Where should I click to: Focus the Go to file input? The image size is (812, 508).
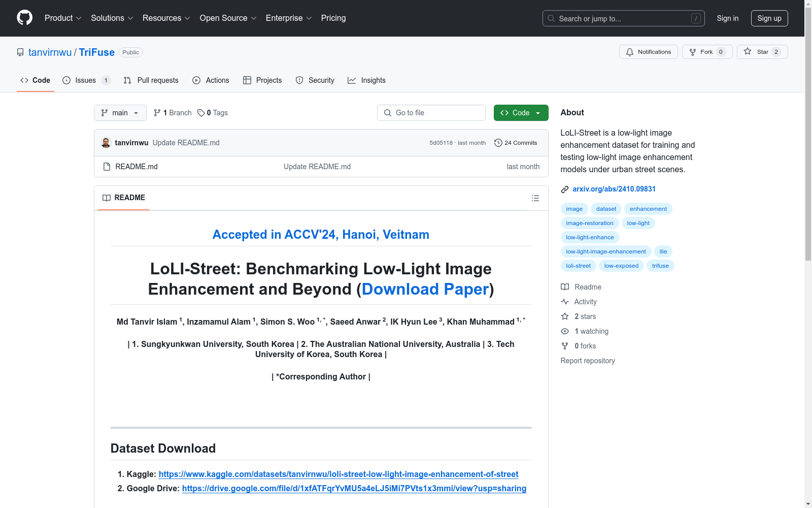pyautogui.click(x=431, y=113)
